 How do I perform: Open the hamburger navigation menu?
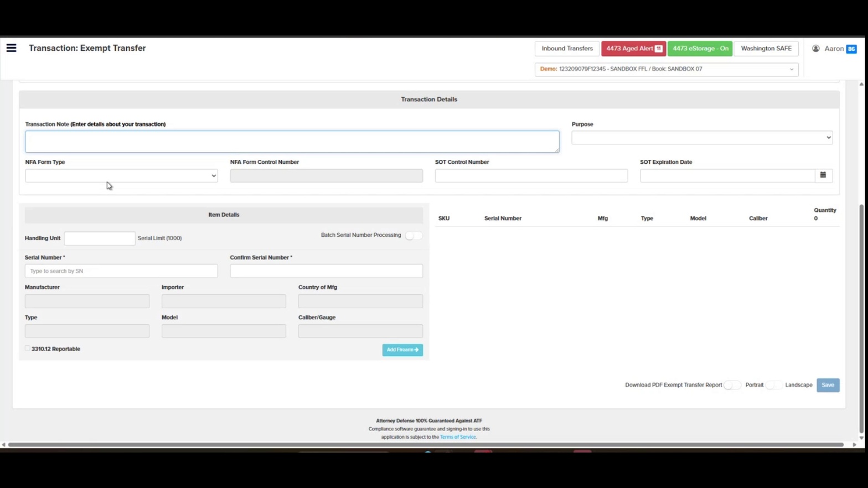tap(11, 48)
